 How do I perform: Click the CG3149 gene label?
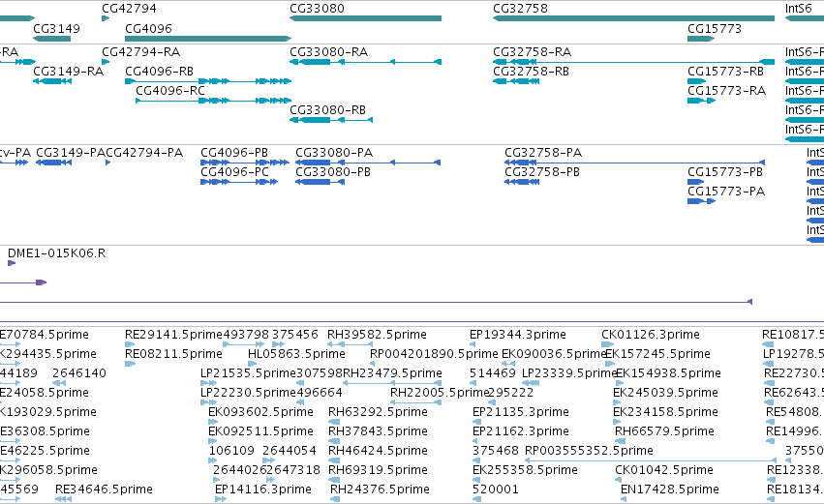pyautogui.click(x=57, y=28)
